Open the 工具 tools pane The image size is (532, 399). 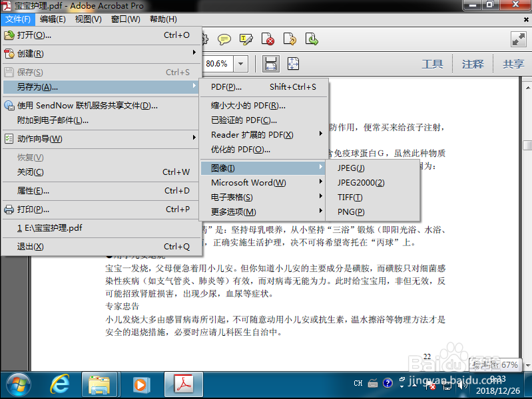click(432, 64)
